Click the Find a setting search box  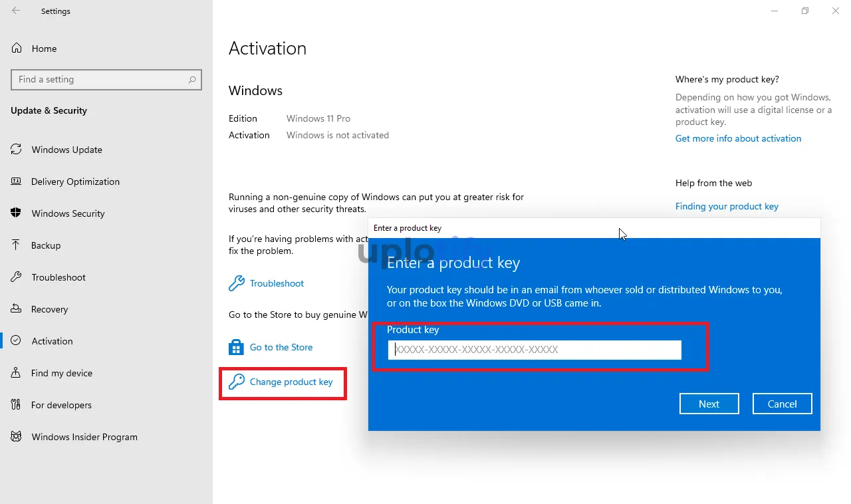(106, 80)
